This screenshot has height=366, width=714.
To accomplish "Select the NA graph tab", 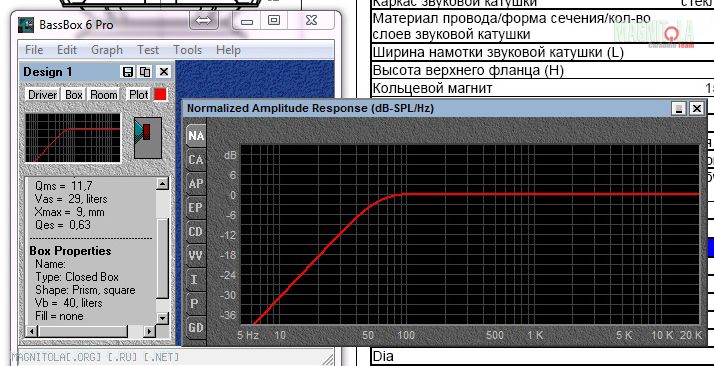I will 196,135.
